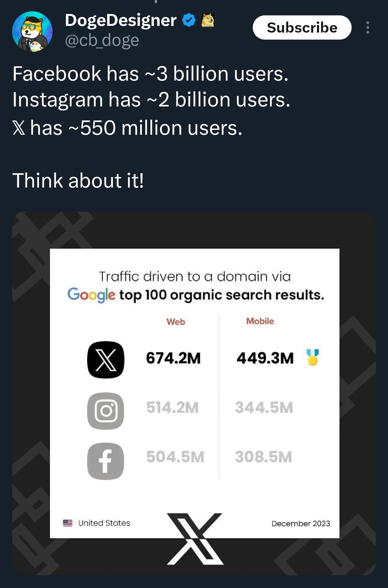Click the December 2023 date label

click(301, 524)
